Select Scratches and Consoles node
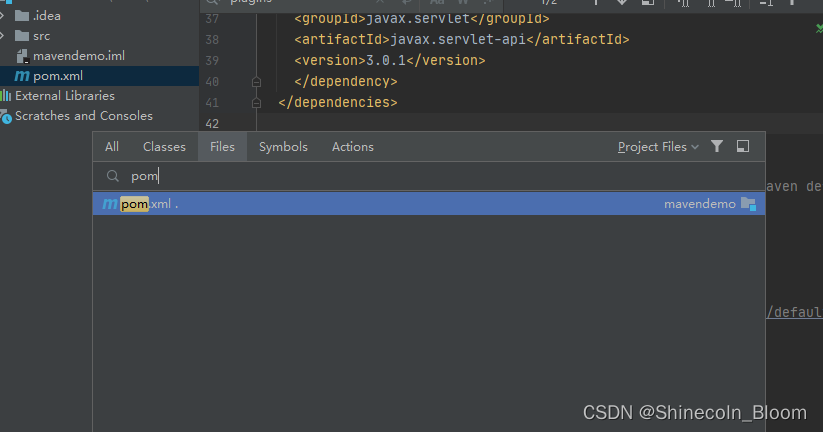 pos(83,115)
